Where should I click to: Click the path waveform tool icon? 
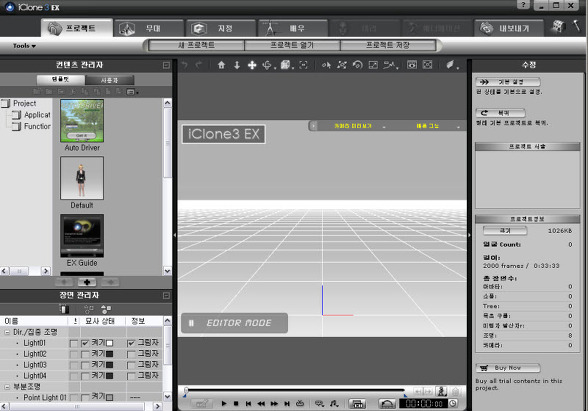tap(389, 65)
